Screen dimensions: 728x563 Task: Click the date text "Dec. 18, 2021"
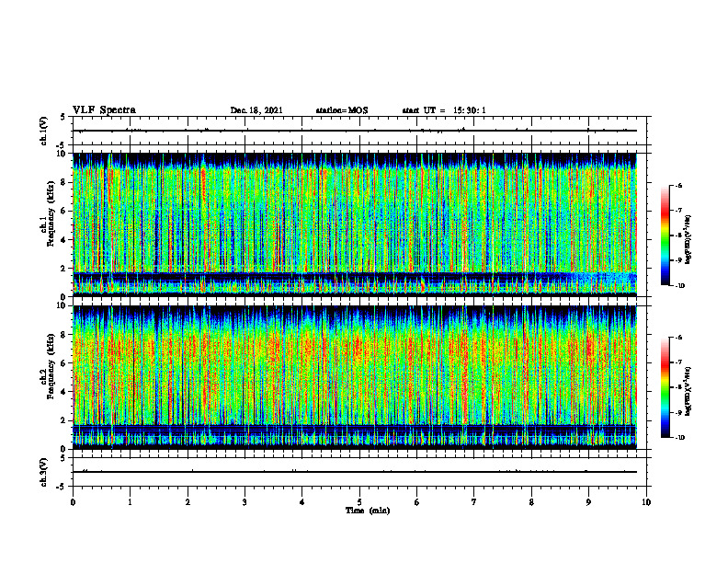coord(256,110)
